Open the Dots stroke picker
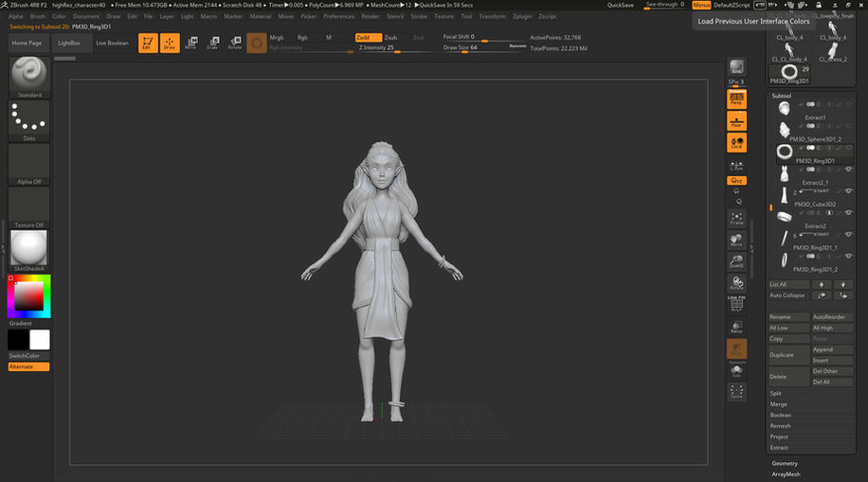This screenshot has width=868, height=482. [x=29, y=119]
